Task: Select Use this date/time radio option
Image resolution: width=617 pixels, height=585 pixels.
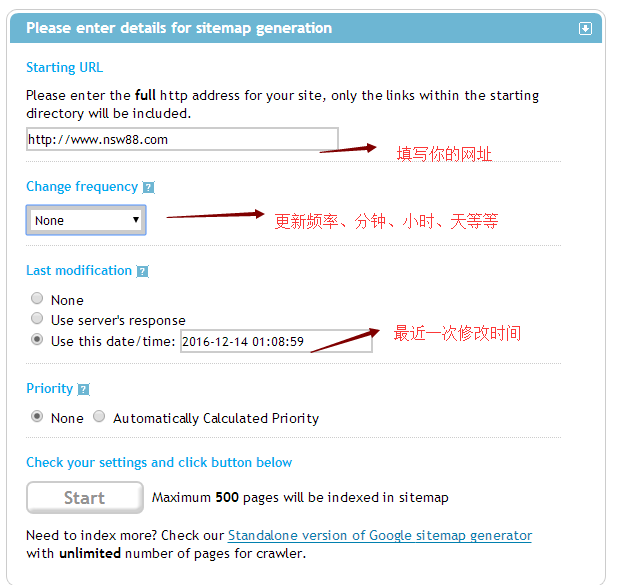Action: pos(37,340)
